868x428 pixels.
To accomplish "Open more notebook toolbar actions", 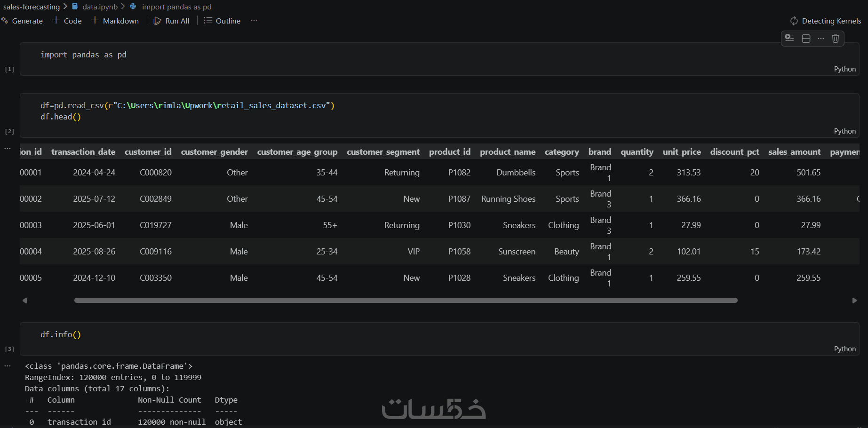I will (x=254, y=21).
